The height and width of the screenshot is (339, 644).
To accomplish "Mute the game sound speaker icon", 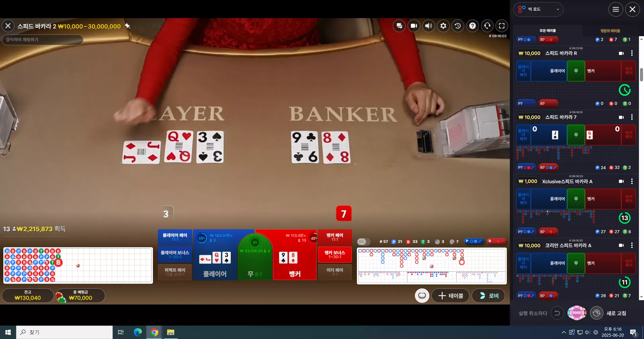I will point(429,26).
